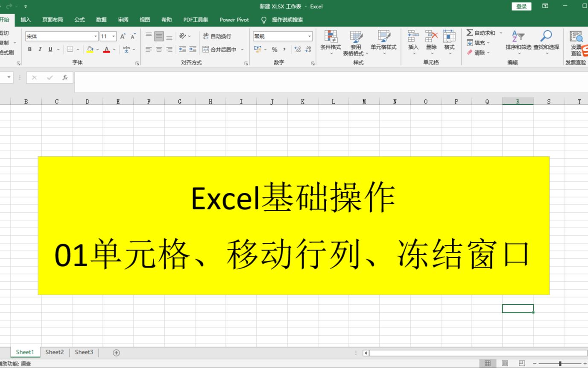588x368 pixels.
Task: Toggle underline formatting
Action: point(49,49)
